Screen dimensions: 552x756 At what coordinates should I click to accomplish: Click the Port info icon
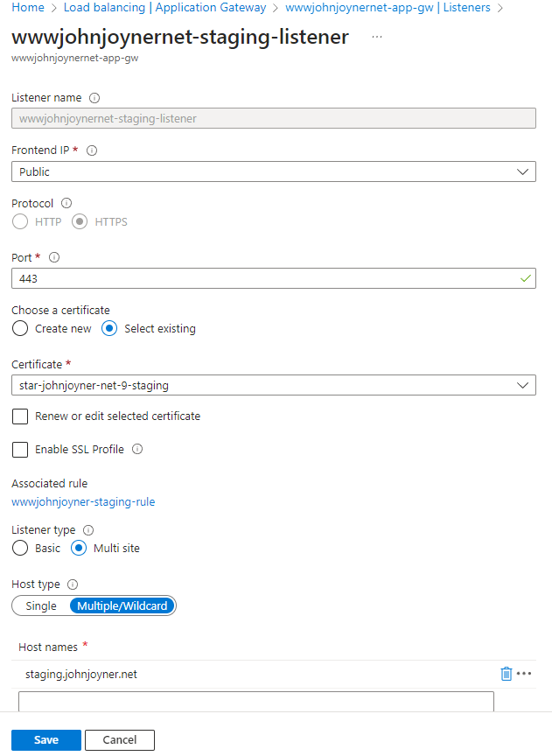[x=54, y=257]
